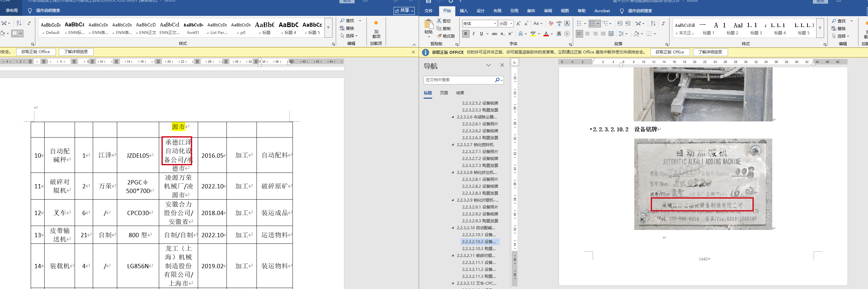Justify the paragraph text
Image resolution: width=868 pixels, height=289 pixels.
(603, 34)
